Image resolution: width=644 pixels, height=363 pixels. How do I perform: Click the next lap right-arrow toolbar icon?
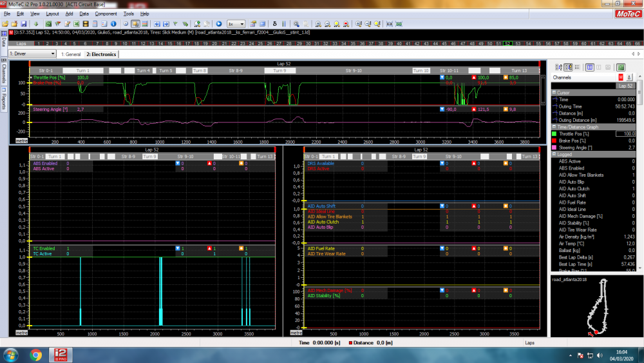click(x=166, y=24)
